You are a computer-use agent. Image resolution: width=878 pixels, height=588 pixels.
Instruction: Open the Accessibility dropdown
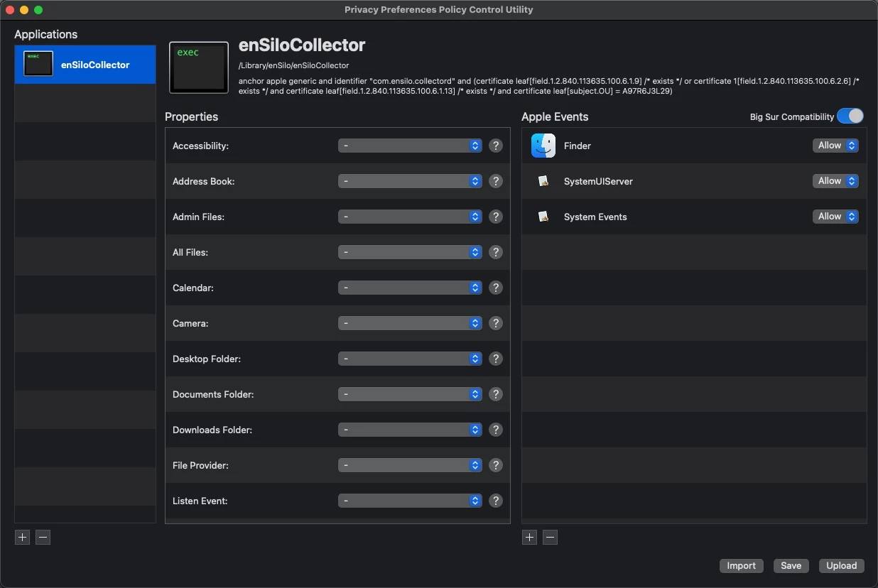[411, 146]
